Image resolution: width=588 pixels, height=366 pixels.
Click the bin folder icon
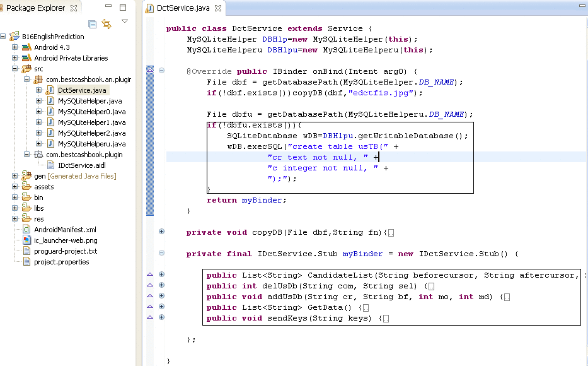[x=26, y=197]
